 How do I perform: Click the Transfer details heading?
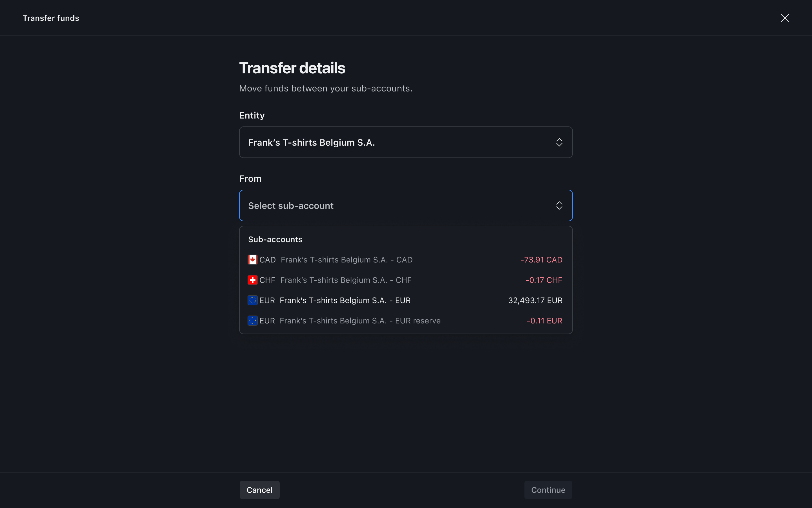point(292,68)
